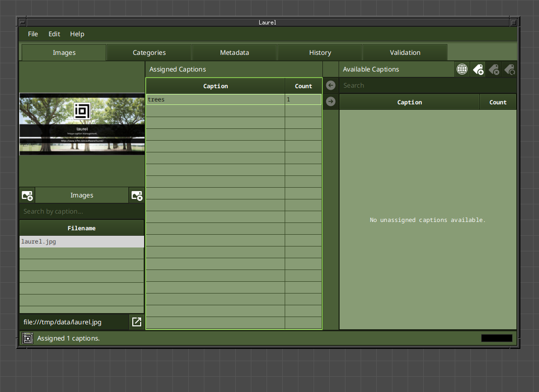Click the delete caption tag icon
The width and height of the screenshot is (539, 392).
point(494,70)
